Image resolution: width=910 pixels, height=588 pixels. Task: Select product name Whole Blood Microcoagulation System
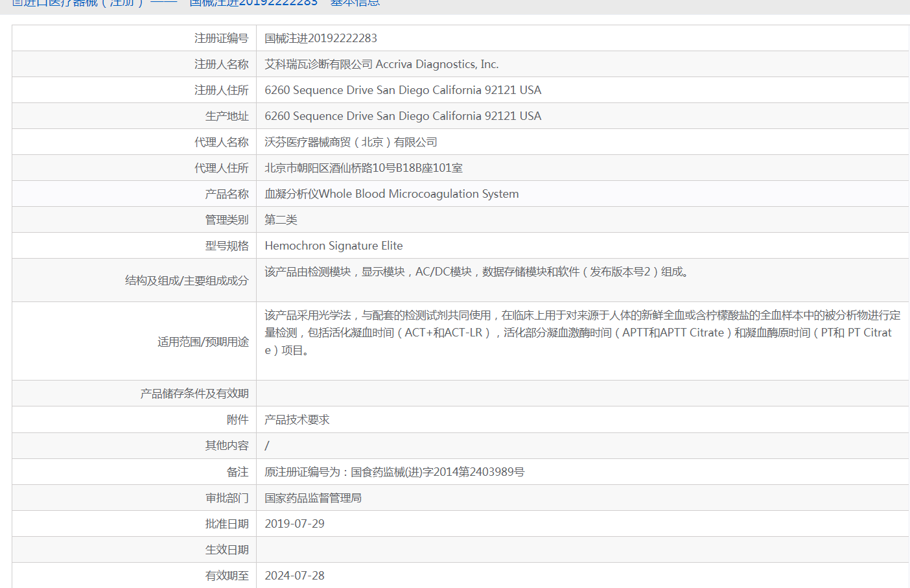click(419, 194)
